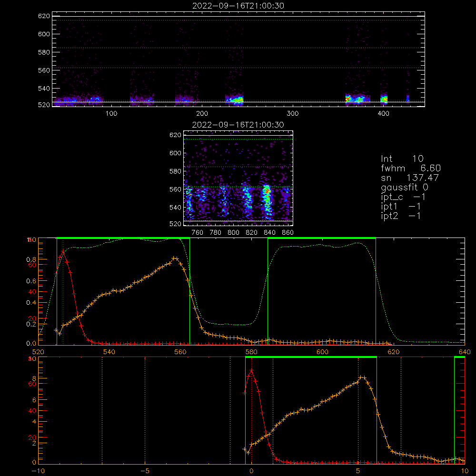Click the orange curve peak near 558 in the profile plot

175,258
